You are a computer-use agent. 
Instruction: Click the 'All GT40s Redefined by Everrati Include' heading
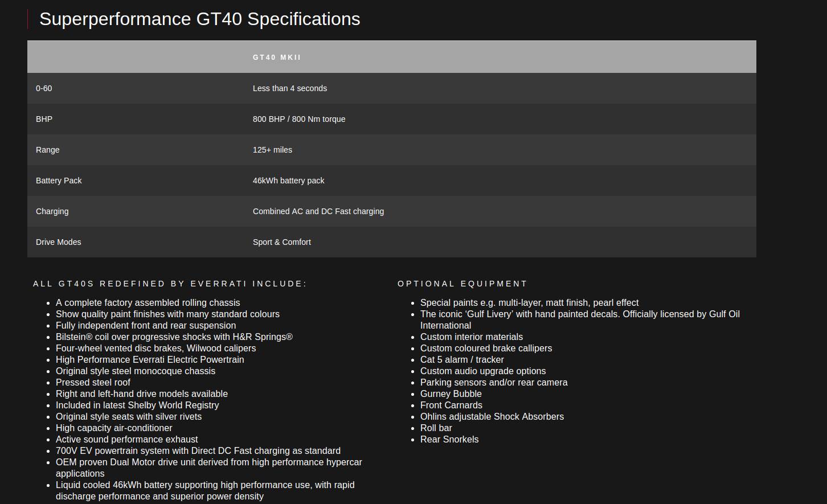pyautogui.click(x=170, y=284)
